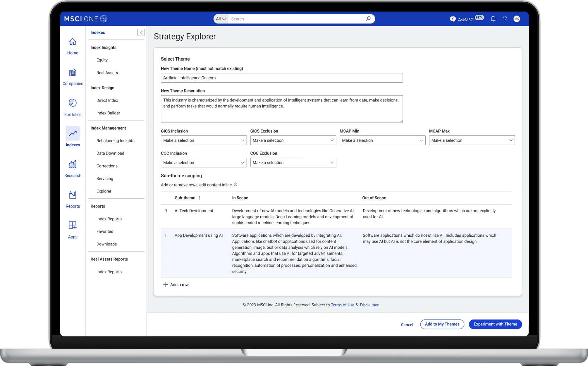Open the MCAP Max dropdown
The width and height of the screenshot is (588, 366).
(472, 140)
